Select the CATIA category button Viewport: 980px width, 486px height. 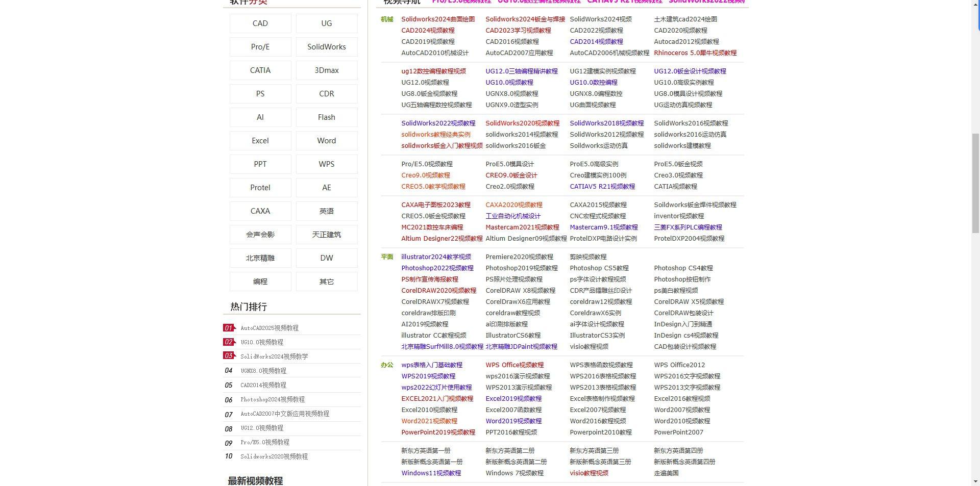(260, 70)
